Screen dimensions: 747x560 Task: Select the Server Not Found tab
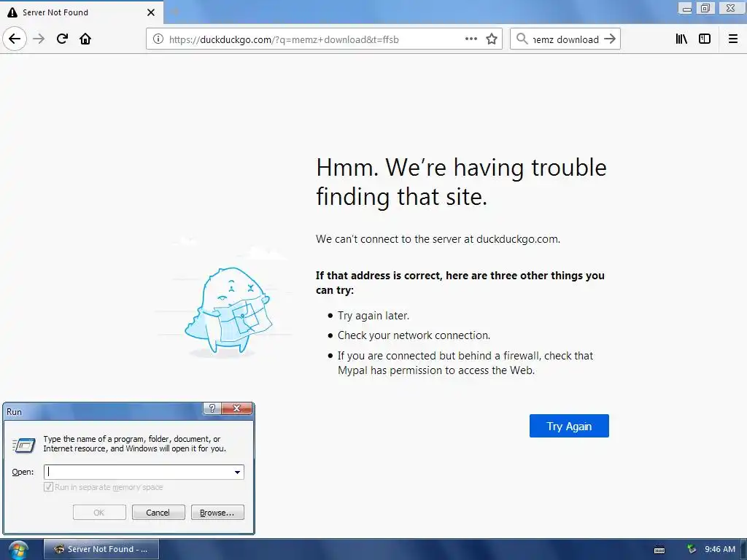[82, 12]
